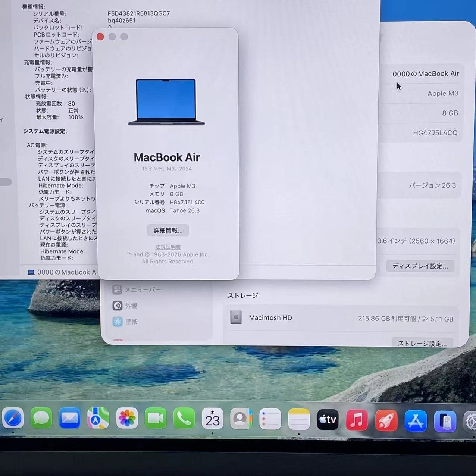The height and width of the screenshot is (476, 476).
Task: Launch the Notes app
Action: [x=299, y=419]
